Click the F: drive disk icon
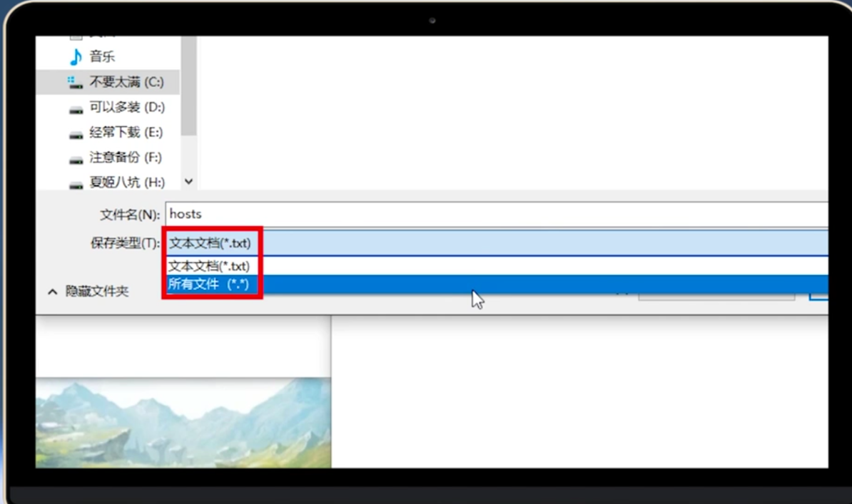Viewport: 852px width, 504px height. (76, 160)
